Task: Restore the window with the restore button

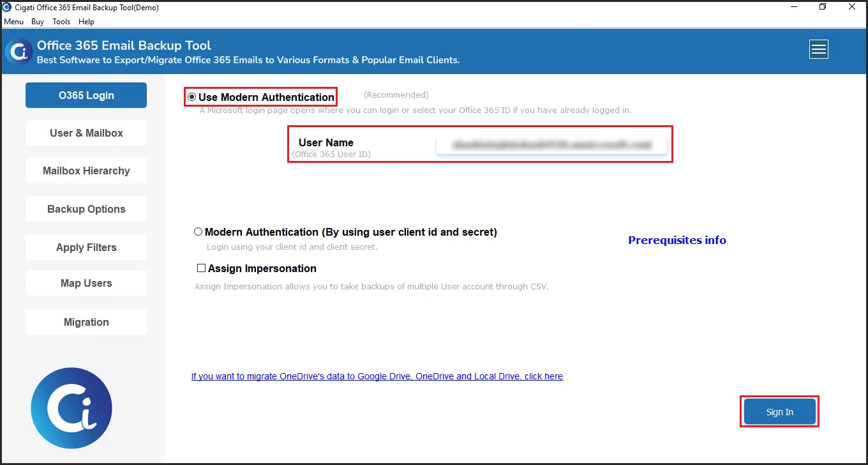Action: tap(823, 7)
